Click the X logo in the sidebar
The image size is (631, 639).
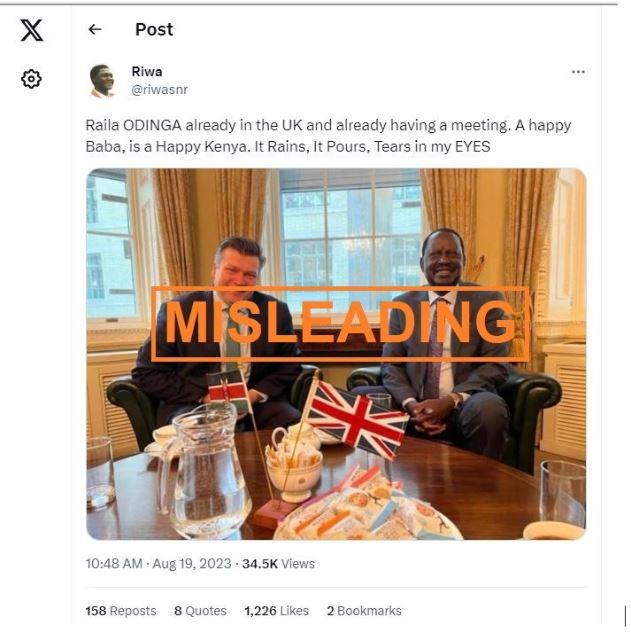click(x=32, y=30)
